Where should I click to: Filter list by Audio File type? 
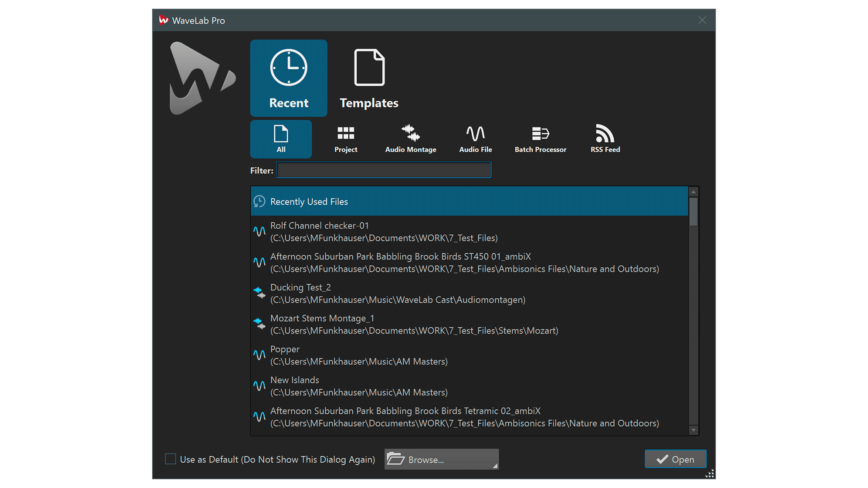[475, 139]
